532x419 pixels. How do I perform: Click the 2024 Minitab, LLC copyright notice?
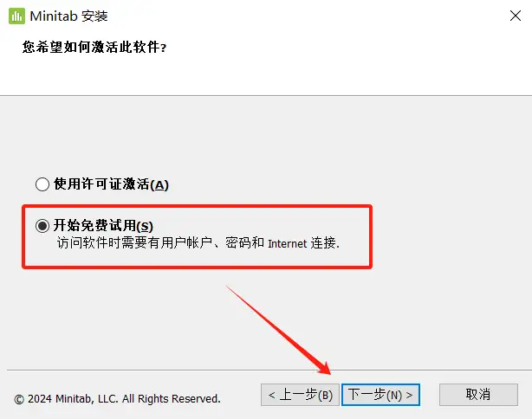click(x=117, y=399)
